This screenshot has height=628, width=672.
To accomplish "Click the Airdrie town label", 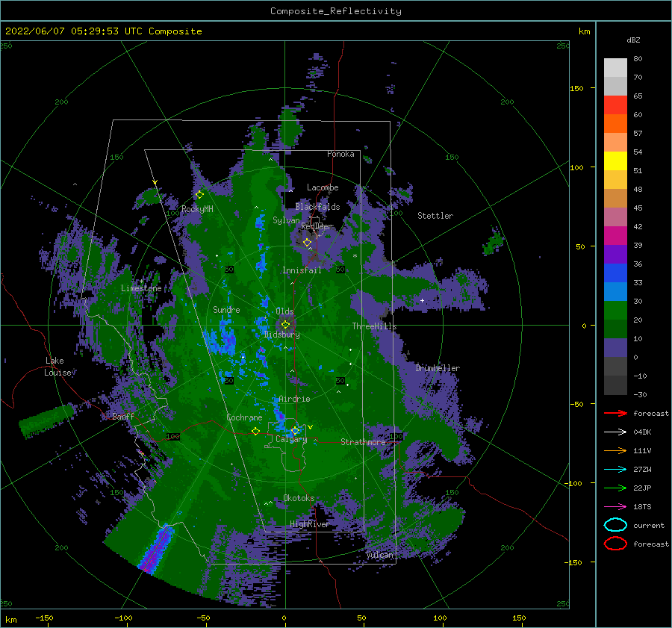I will [x=294, y=399].
